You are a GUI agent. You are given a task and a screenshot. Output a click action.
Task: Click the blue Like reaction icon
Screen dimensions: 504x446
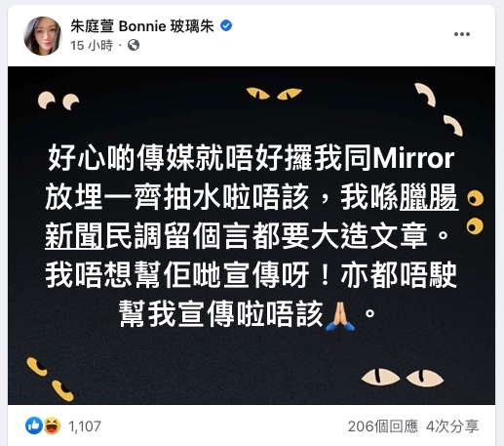[x=34, y=426]
